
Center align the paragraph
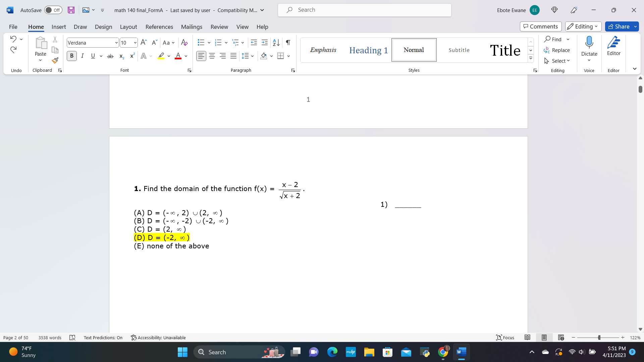coord(212,56)
